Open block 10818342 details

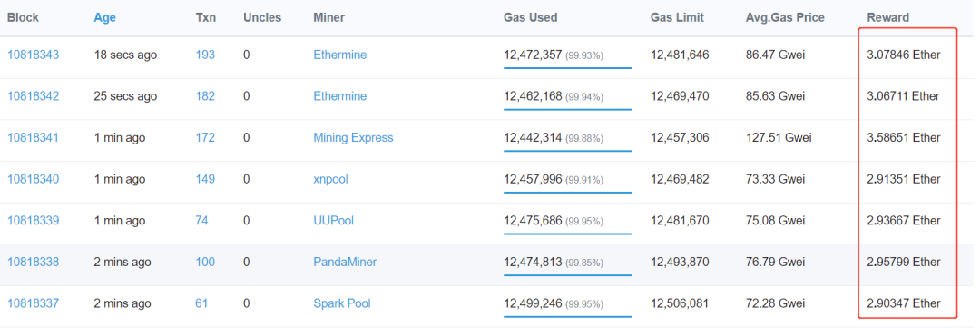coord(34,96)
